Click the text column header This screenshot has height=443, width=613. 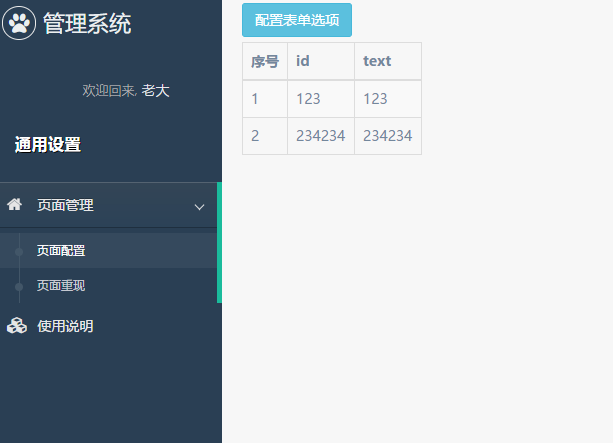click(x=388, y=61)
